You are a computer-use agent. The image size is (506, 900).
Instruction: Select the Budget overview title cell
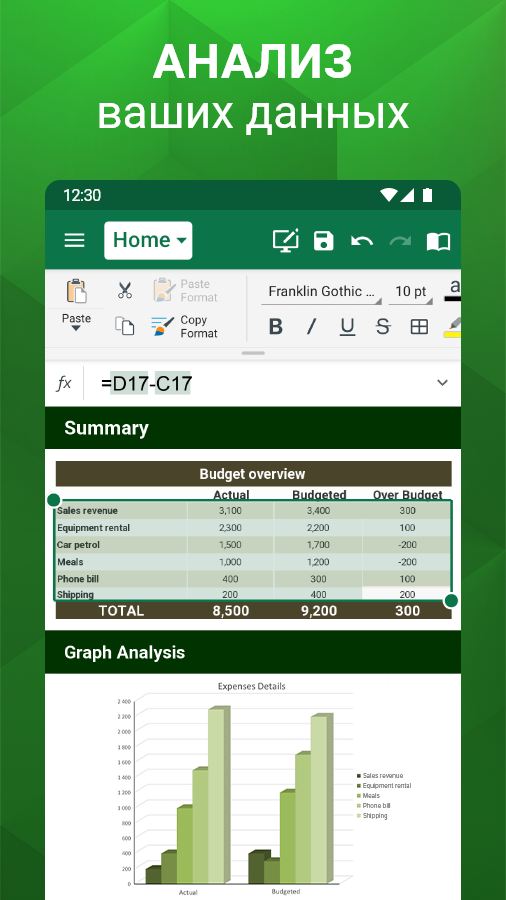[253, 474]
